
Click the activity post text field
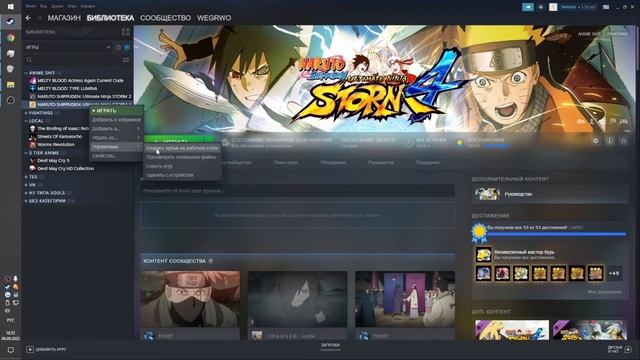point(298,191)
